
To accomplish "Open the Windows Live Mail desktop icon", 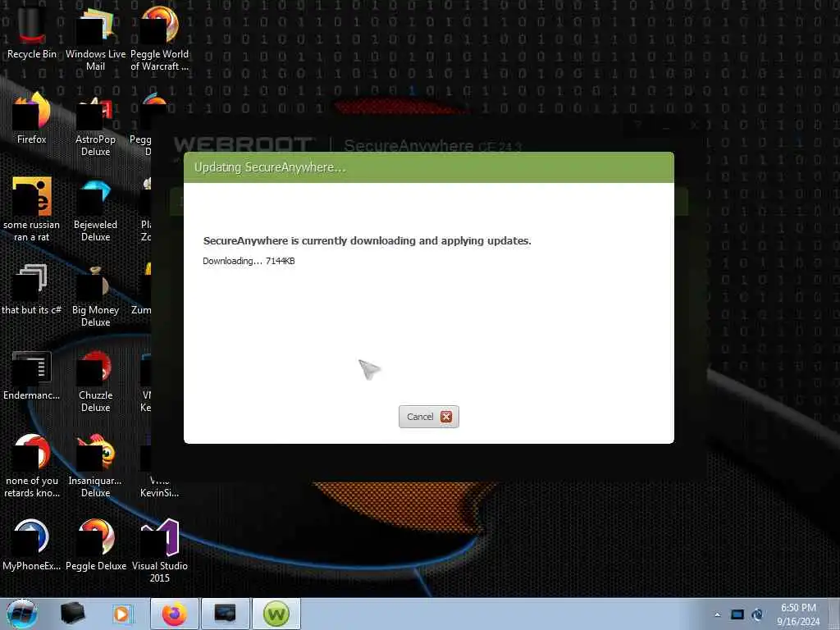I will [x=95, y=39].
